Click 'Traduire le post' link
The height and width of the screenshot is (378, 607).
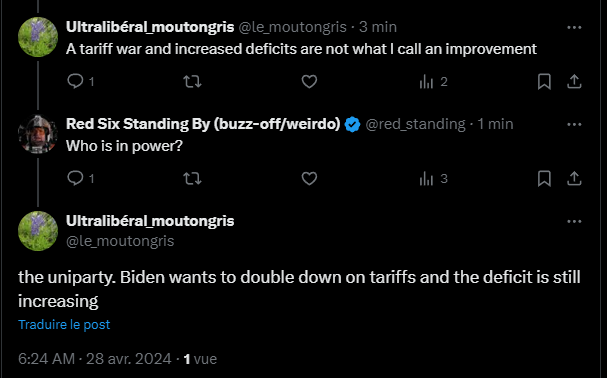(64, 324)
